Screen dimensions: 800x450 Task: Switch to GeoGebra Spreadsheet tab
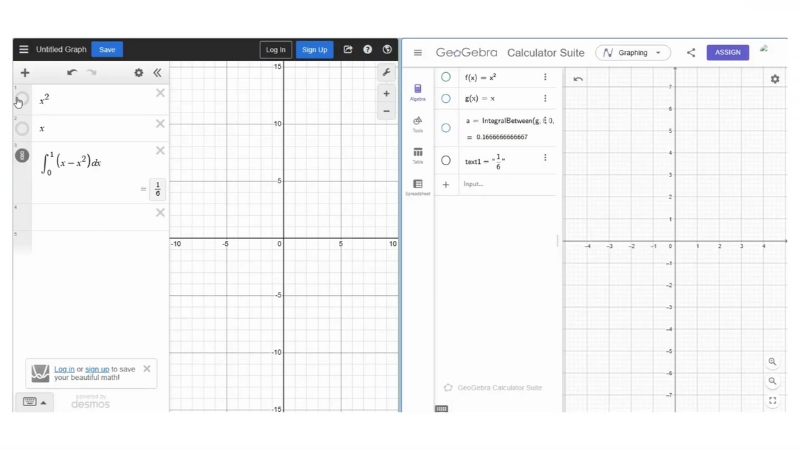pyautogui.click(x=417, y=187)
